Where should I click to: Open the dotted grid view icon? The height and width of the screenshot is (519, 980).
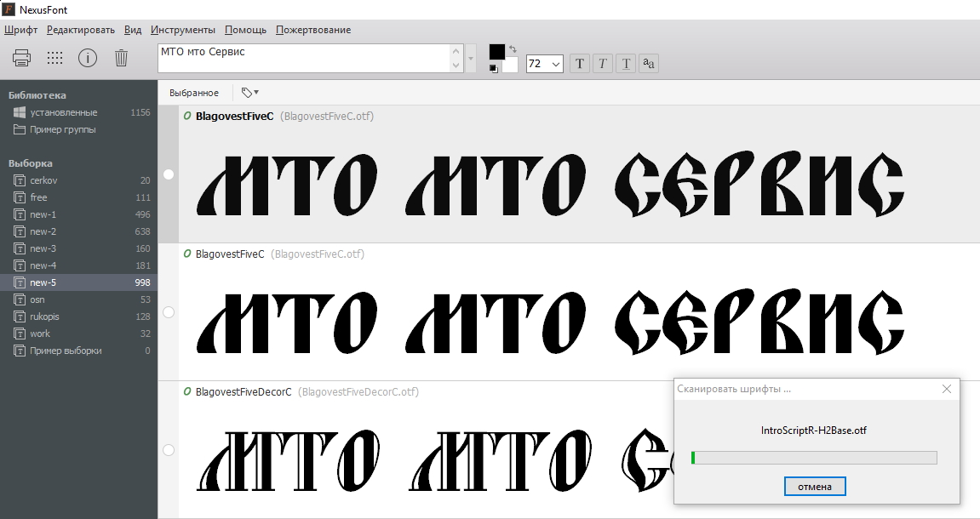pyautogui.click(x=55, y=58)
